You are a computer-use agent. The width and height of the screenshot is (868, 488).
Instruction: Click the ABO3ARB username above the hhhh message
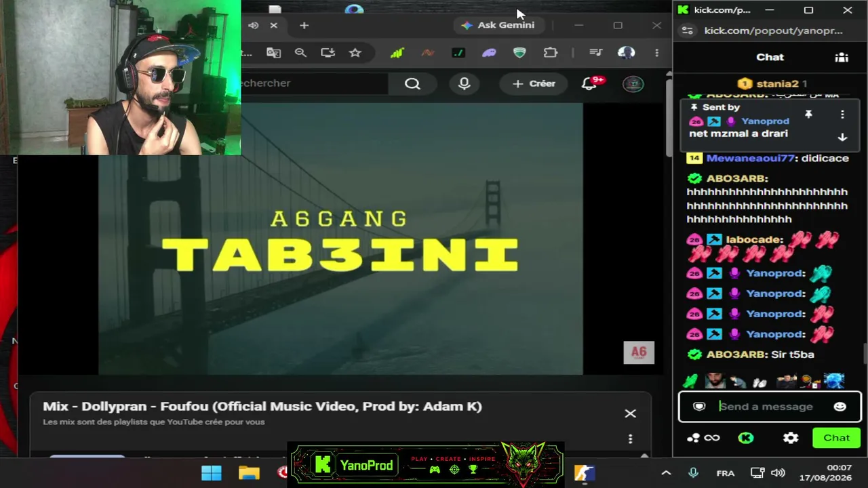pyautogui.click(x=737, y=178)
